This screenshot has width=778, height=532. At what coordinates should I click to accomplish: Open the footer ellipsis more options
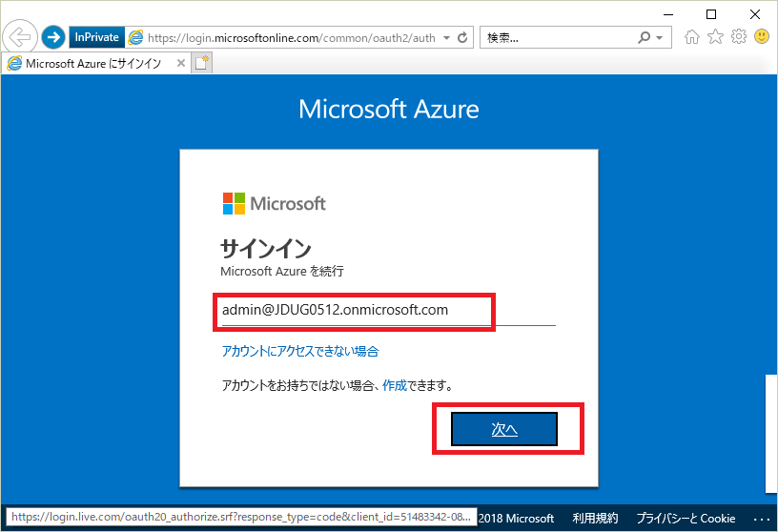click(x=761, y=519)
